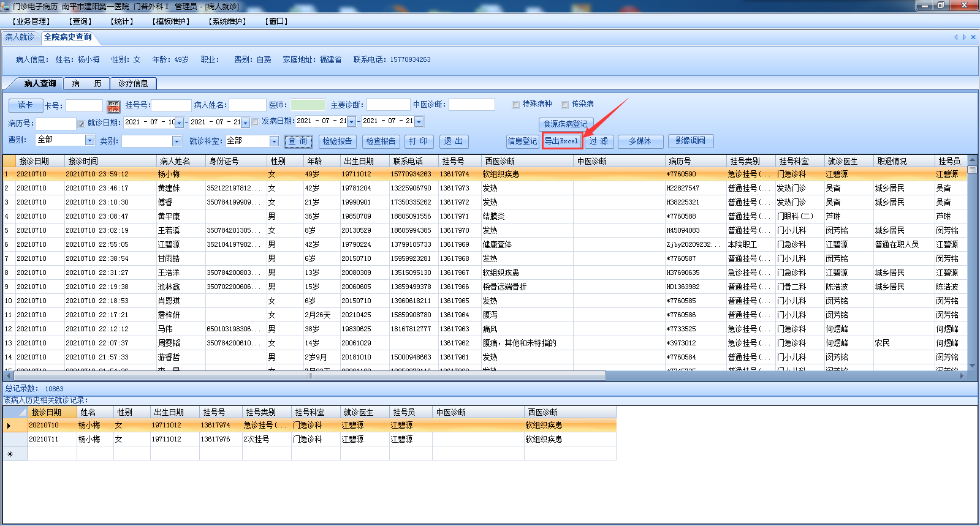This screenshot has width=980, height=526.
Task: Select the row for patient 傅睿
Action: click(485, 203)
